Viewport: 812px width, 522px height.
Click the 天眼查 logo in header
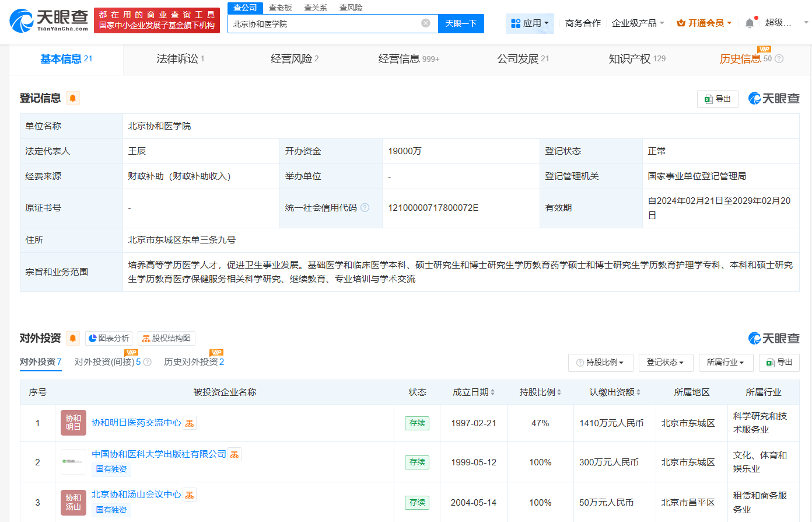pos(49,20)
